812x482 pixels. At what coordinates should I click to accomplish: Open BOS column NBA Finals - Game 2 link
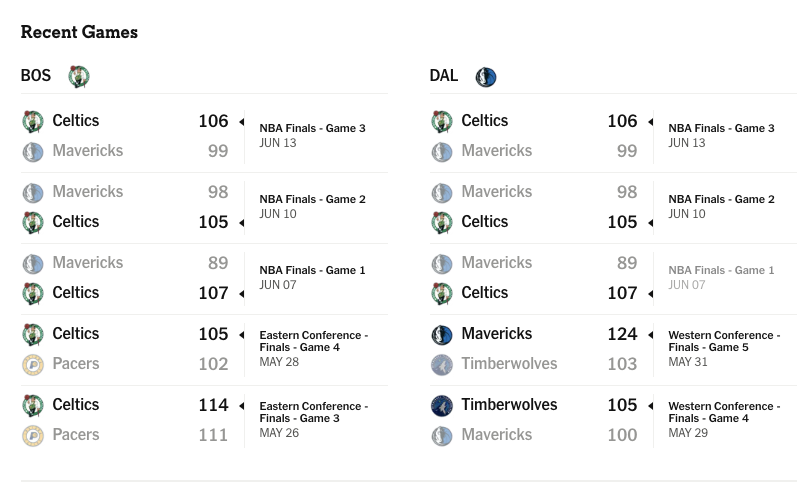coord(312,199)
